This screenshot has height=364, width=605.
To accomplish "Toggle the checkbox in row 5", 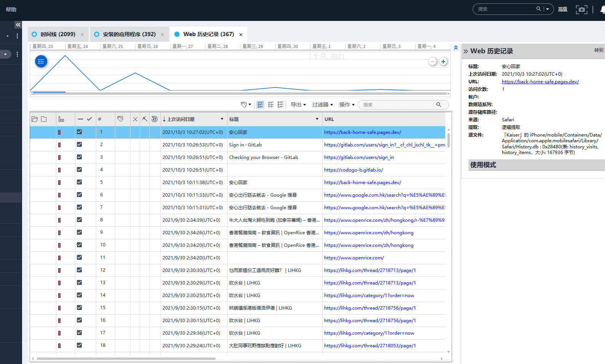I will click(79, 182).
